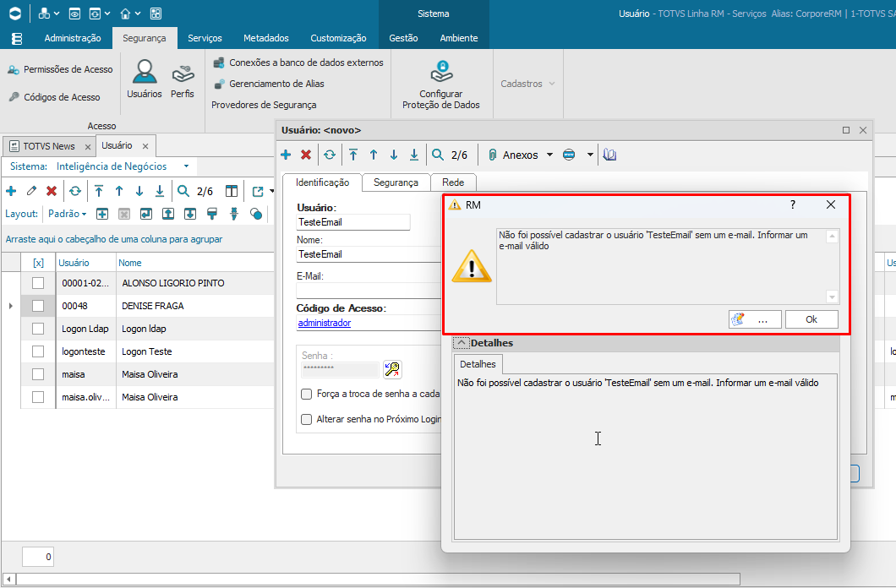
Task: Go to the first record in the Usuário dialog toolbar
Action: coord(353,155)
